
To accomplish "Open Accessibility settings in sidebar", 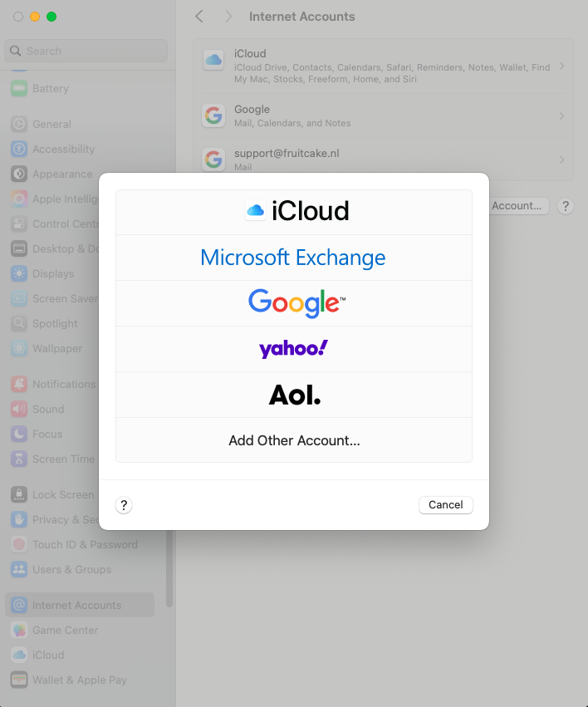I will pyautogui.click(x=63, y=150).
